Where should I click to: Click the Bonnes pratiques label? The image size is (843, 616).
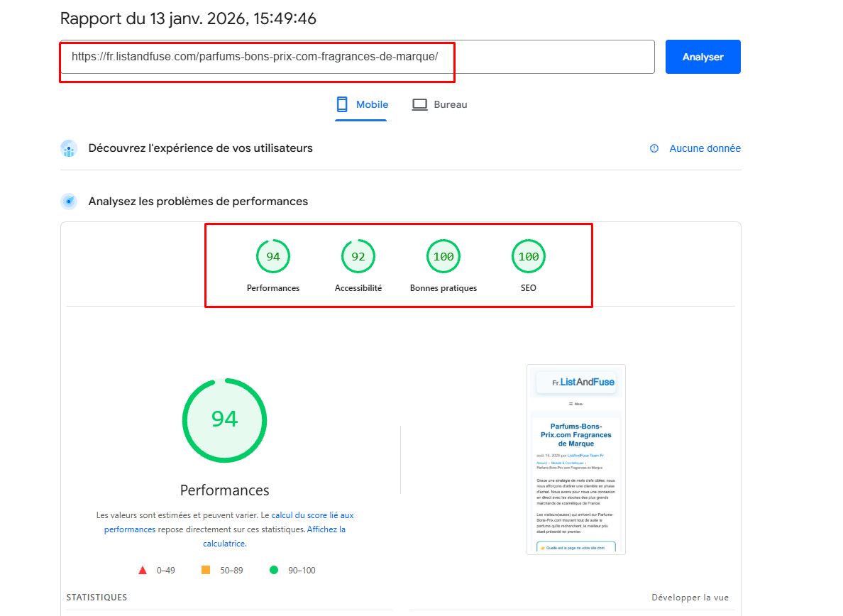click(x=443, y=288)
